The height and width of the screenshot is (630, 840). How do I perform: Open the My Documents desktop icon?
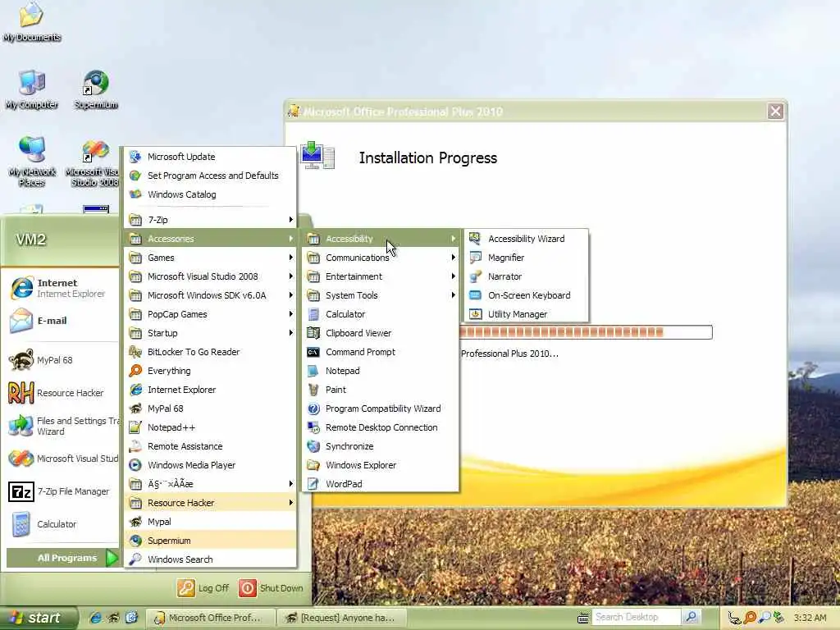(x=32, y=21)
